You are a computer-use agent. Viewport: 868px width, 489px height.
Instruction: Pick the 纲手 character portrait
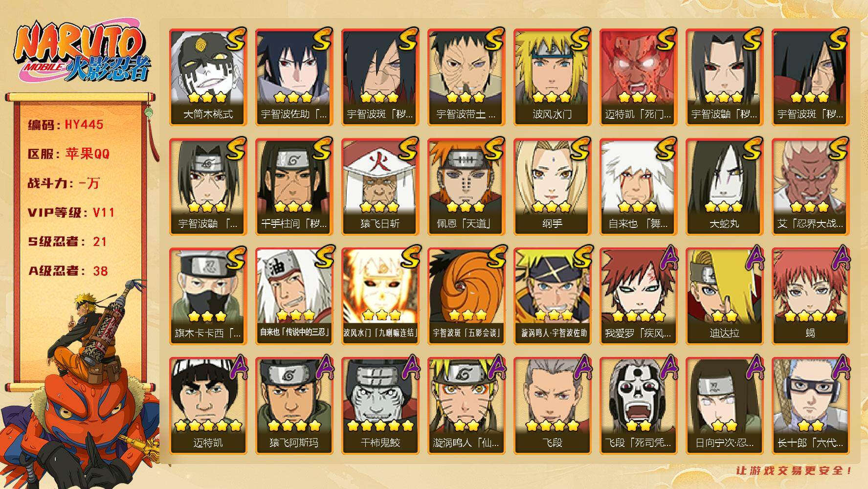(552, 187)
